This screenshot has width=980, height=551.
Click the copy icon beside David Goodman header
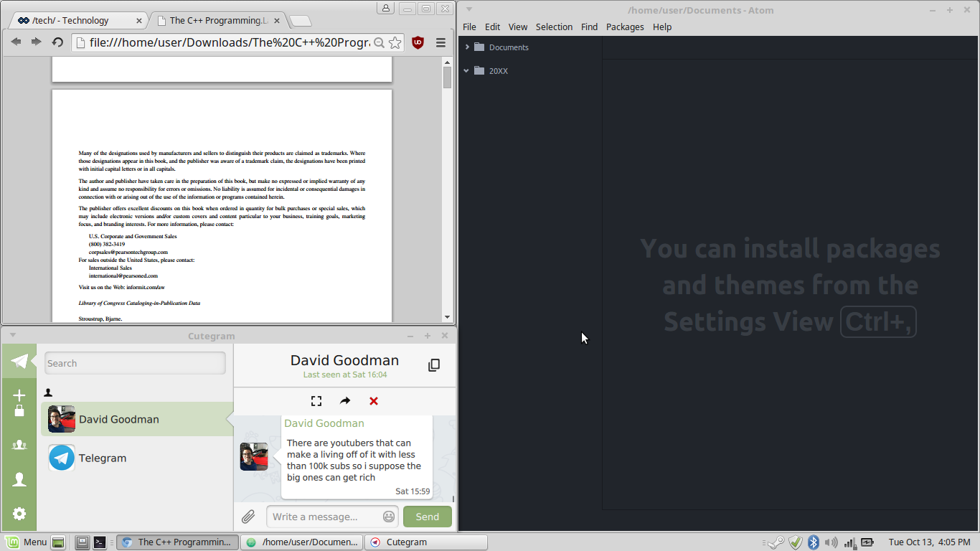tap(434, 365)
